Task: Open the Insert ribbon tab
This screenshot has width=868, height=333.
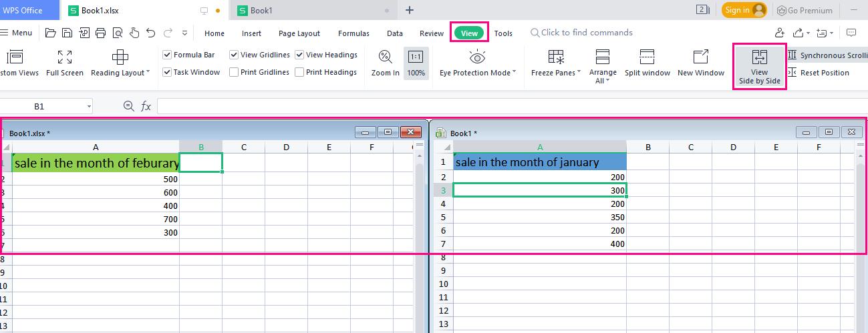Action: pos(251,33)
